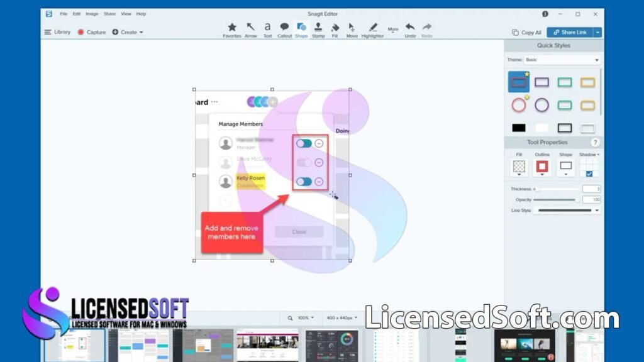
Task: Open the Create dropdown
Action: click(128, 32)
